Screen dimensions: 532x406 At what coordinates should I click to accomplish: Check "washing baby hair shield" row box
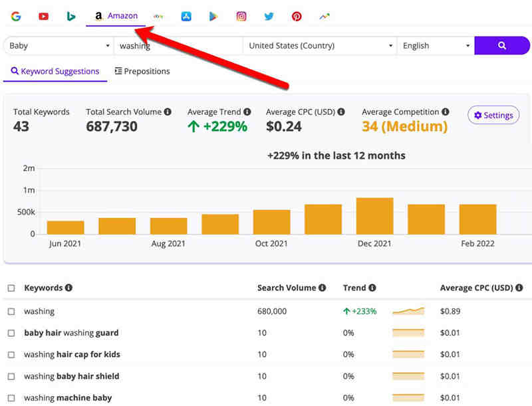click(11, 376)
